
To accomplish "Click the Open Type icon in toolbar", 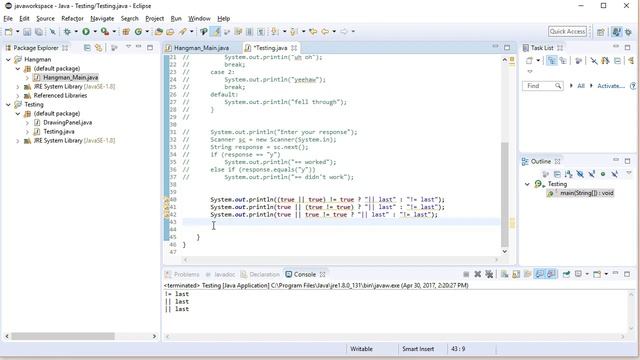I will [x=158, y=31].
